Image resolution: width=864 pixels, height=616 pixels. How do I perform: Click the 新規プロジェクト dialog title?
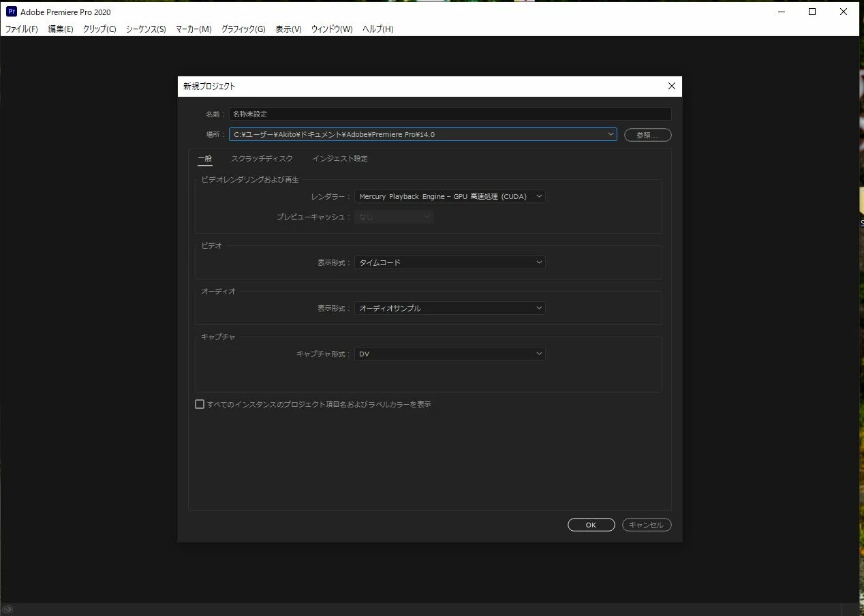coord(209,87)
